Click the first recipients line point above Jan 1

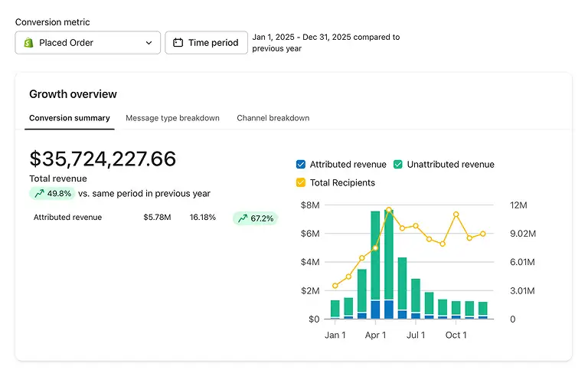pos(335,286)
